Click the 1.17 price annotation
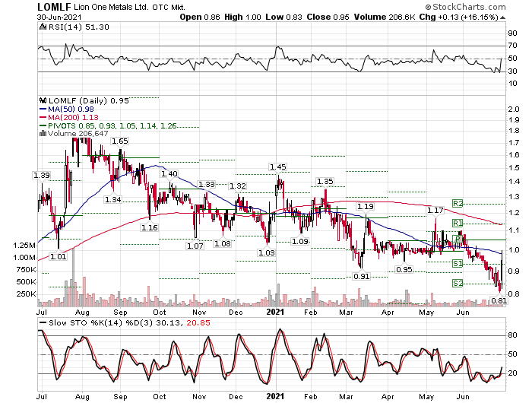Image resolution: width=532 pixels, height=403 pixels. coord(435,211)
